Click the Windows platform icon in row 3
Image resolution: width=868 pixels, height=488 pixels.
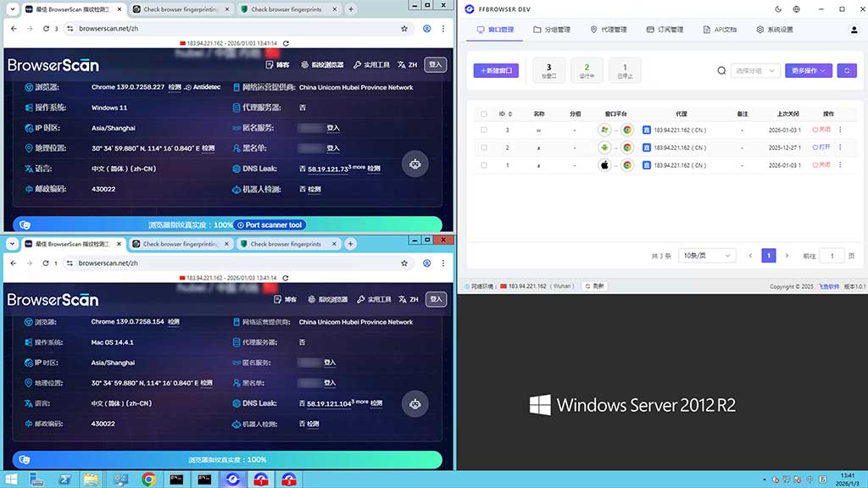pyautogui.click(x=604, y=130)
